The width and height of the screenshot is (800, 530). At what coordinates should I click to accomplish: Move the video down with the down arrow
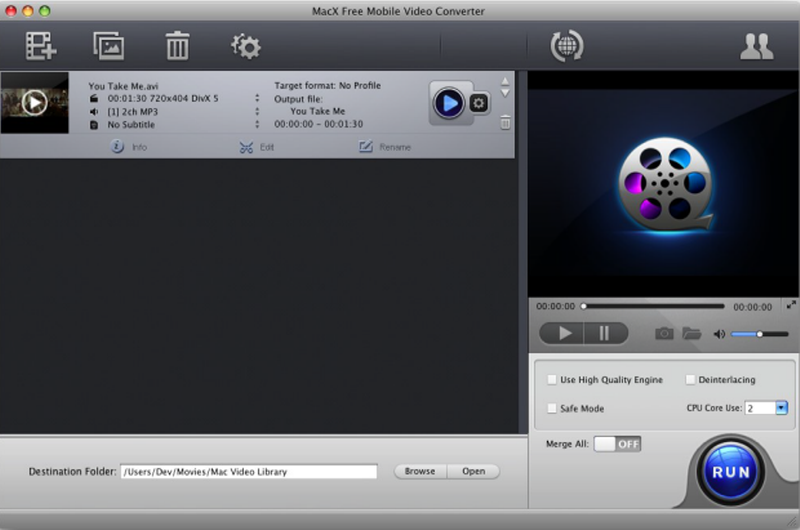click(x=505, y=93)
